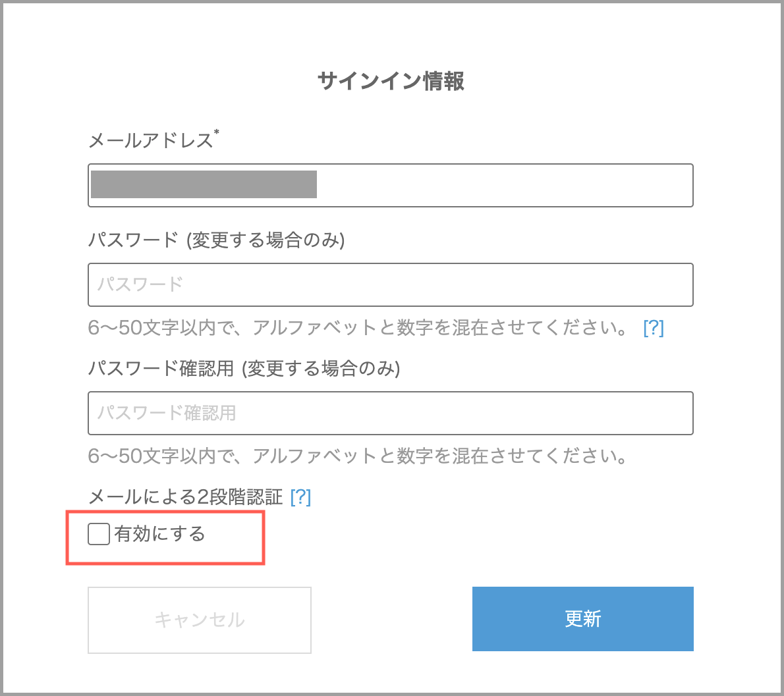Click the パスワード (変更する場合のみ) label
Screen dimensions: 784x696
pos(217,240)
